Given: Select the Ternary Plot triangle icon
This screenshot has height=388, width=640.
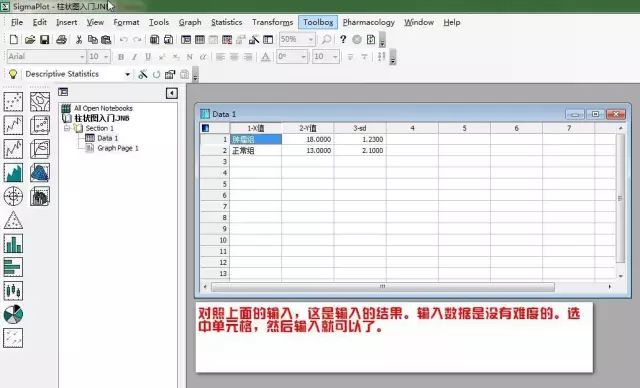Looking at the screenshot, I should pyautogui.click(x=13, y=220).
